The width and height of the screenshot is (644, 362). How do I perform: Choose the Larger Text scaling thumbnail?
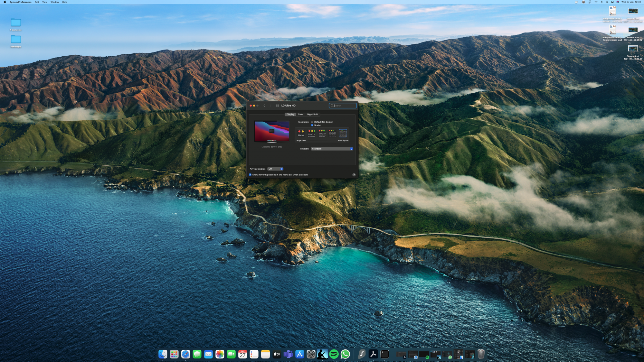coord(301,133)
